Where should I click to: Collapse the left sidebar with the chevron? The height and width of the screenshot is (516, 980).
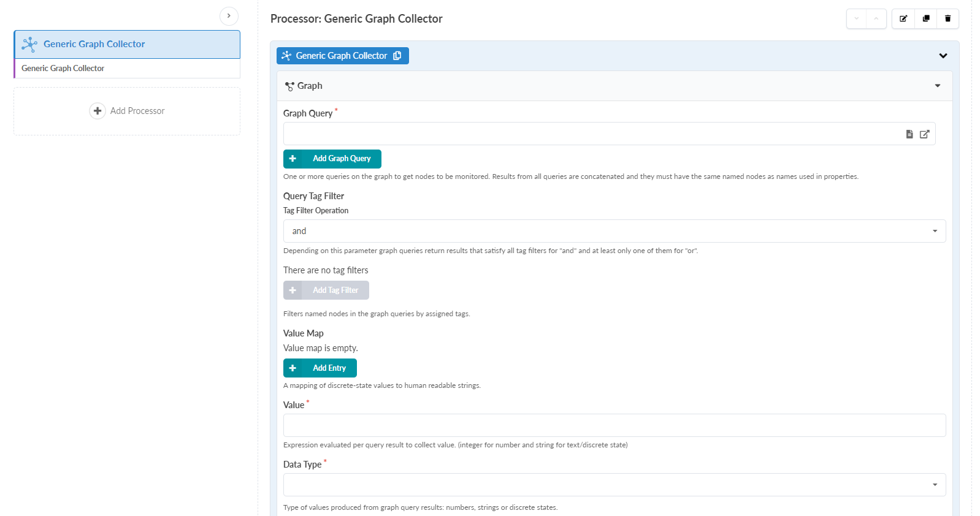click(x=229, y=16)
